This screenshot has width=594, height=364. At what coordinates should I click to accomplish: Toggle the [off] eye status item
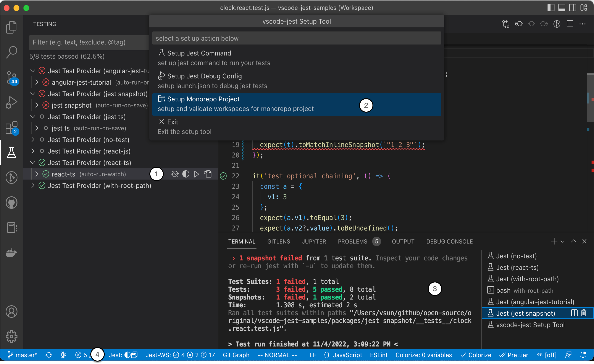point(547,355)
